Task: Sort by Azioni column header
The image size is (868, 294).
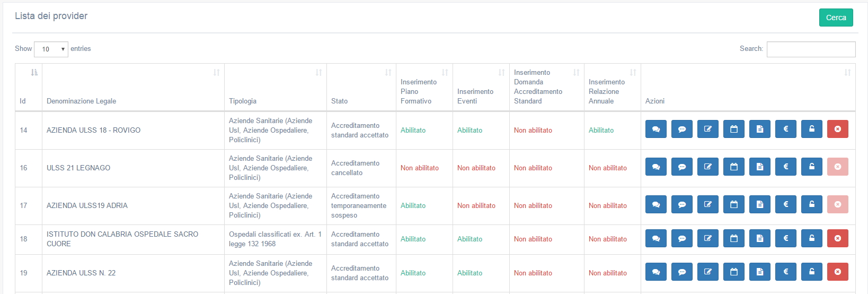Action: 748,87
